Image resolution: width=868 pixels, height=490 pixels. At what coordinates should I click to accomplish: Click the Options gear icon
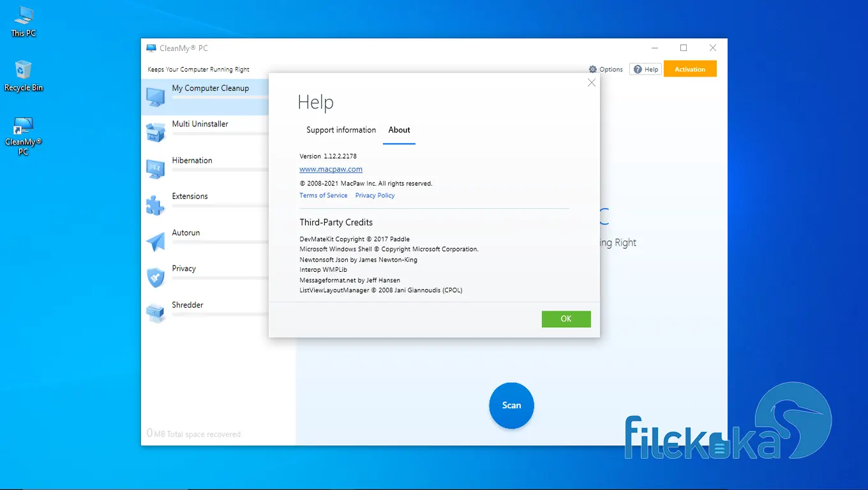tap(593, 70)
